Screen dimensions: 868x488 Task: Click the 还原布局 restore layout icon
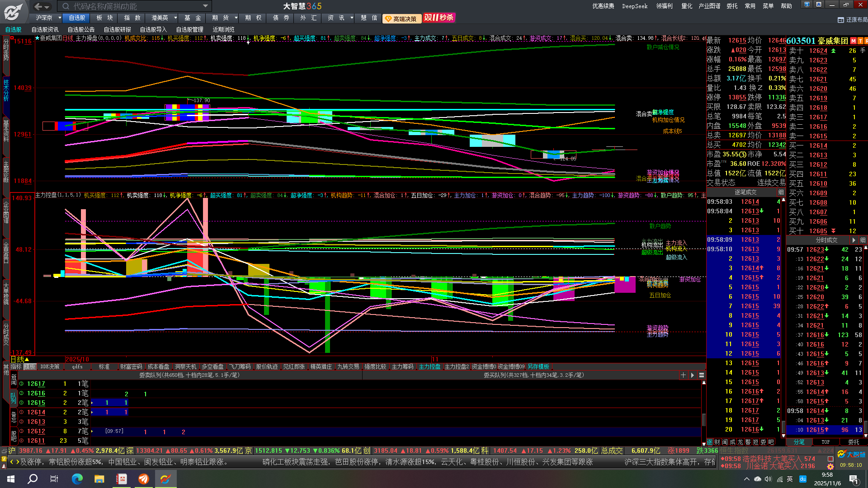[841, 20]
